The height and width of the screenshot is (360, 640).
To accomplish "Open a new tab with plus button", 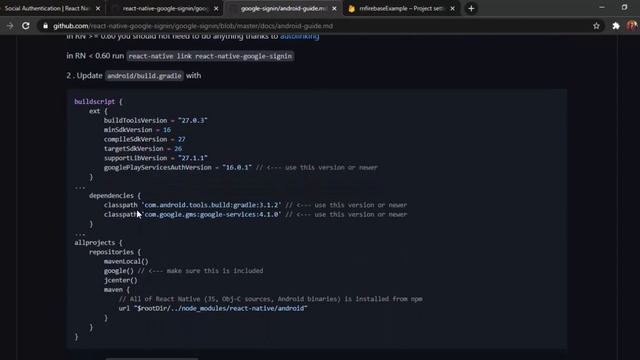I will point(471,8).
